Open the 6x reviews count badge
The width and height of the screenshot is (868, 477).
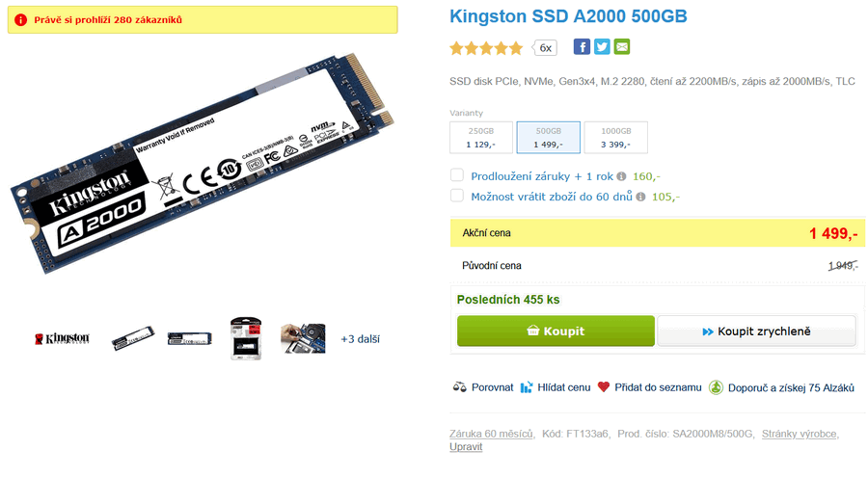[545, 48]
